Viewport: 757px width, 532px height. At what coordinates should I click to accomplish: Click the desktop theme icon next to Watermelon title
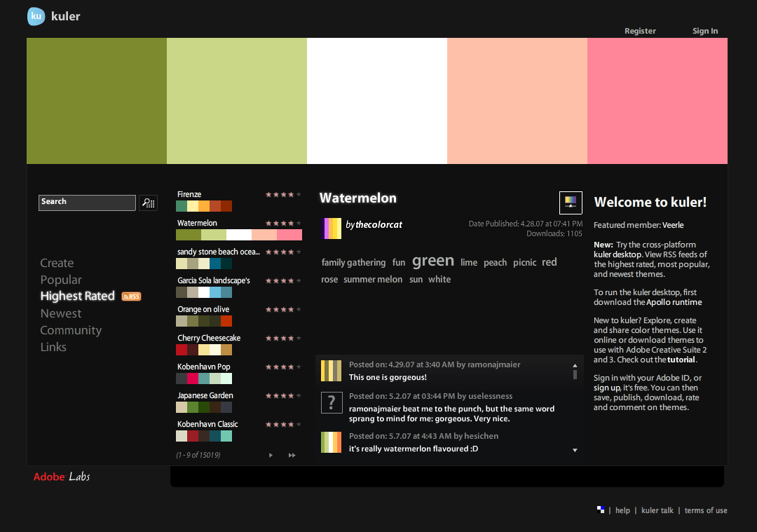(571, 203)
